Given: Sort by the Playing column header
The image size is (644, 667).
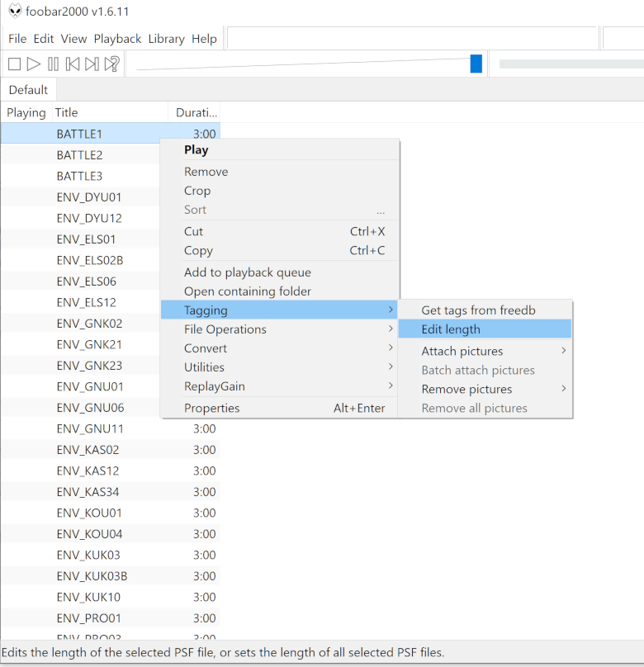Looking at the screenshot, I should 26,113.
